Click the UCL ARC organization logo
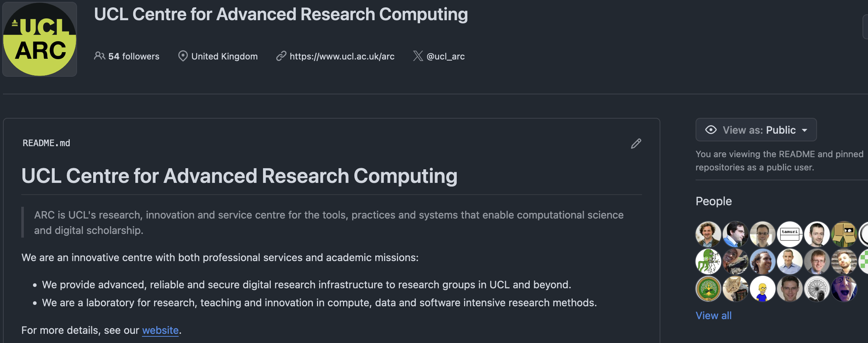This screenshot has width=868, height=343. click(x=40, y=39)
